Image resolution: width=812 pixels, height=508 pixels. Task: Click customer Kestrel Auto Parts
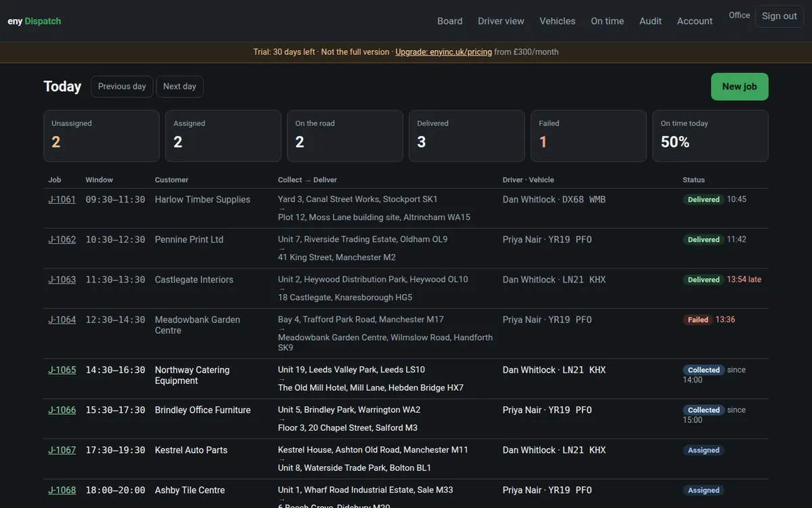191,450
